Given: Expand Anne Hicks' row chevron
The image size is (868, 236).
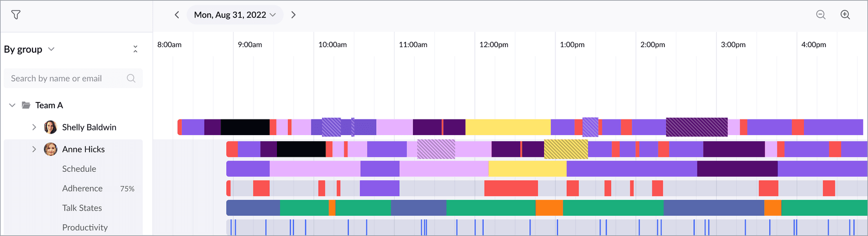Looking at the screenshot, I should 34,149.
